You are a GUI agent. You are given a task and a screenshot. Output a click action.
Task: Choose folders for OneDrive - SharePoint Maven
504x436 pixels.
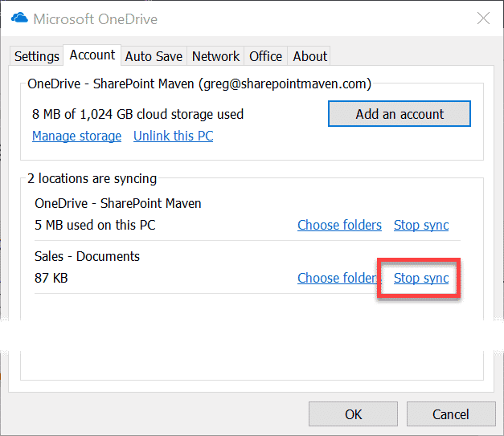[339, 225]
